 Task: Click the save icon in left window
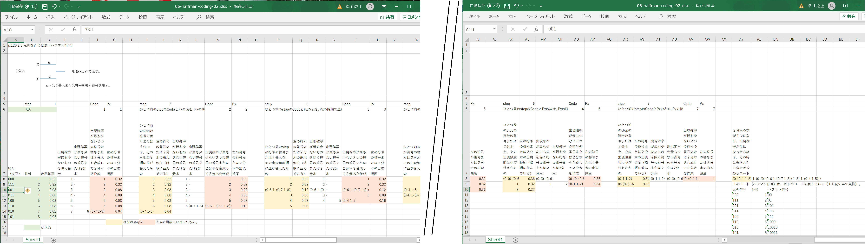45,6
